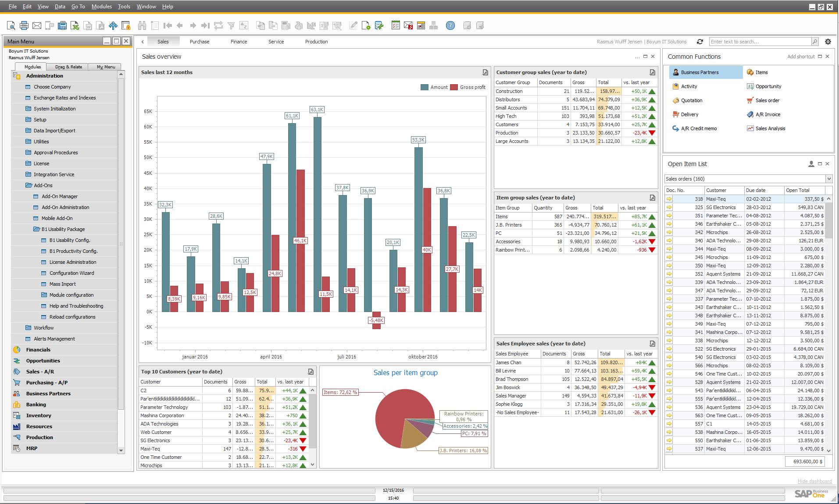The width and height of the screenshot is (839, 504).
Task: Open Sales order from Common Functions
Action: tap(767, 100)
